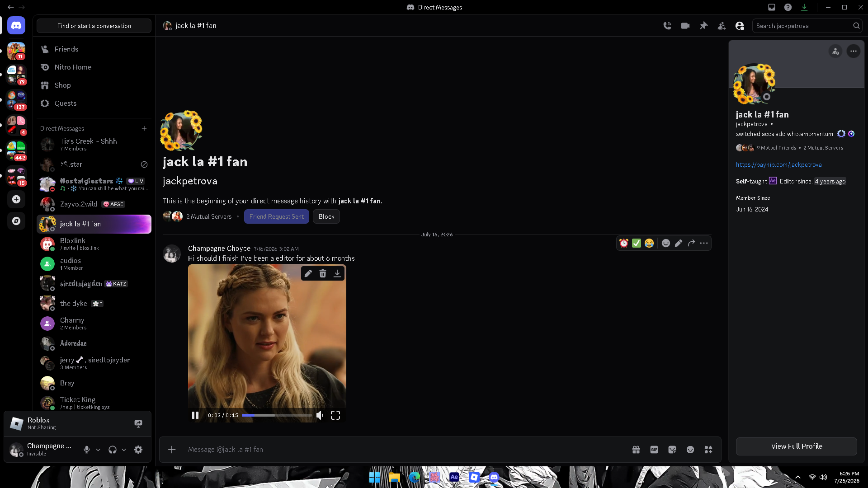Forward the Champagne Choyce message
Viewport: 868px width, 488px height.
pos(691,243)
